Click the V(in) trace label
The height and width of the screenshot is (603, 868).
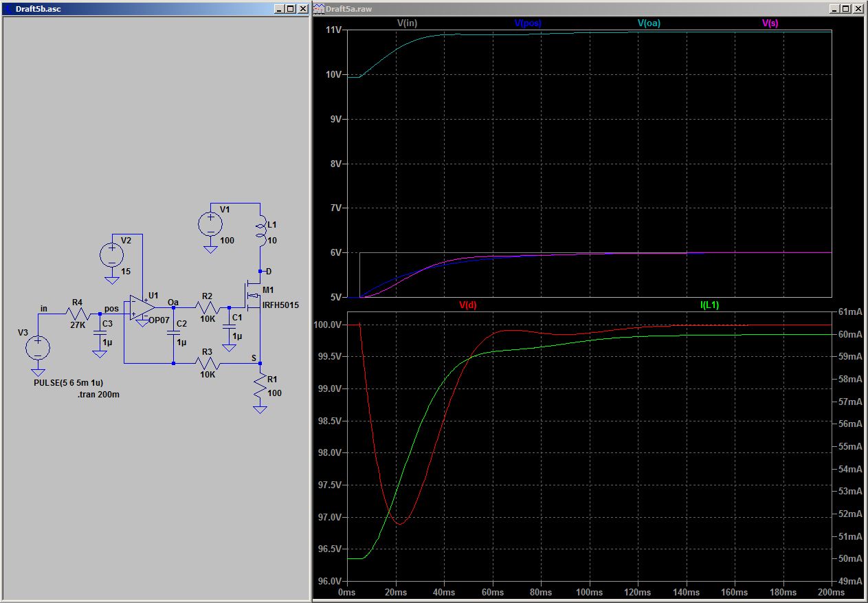(x=408, y=23)
